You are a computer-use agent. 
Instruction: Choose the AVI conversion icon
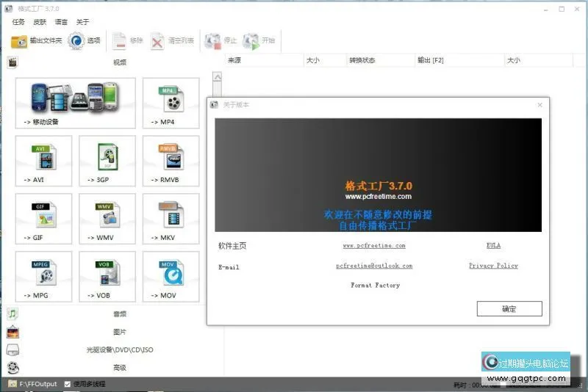(43, 161)
